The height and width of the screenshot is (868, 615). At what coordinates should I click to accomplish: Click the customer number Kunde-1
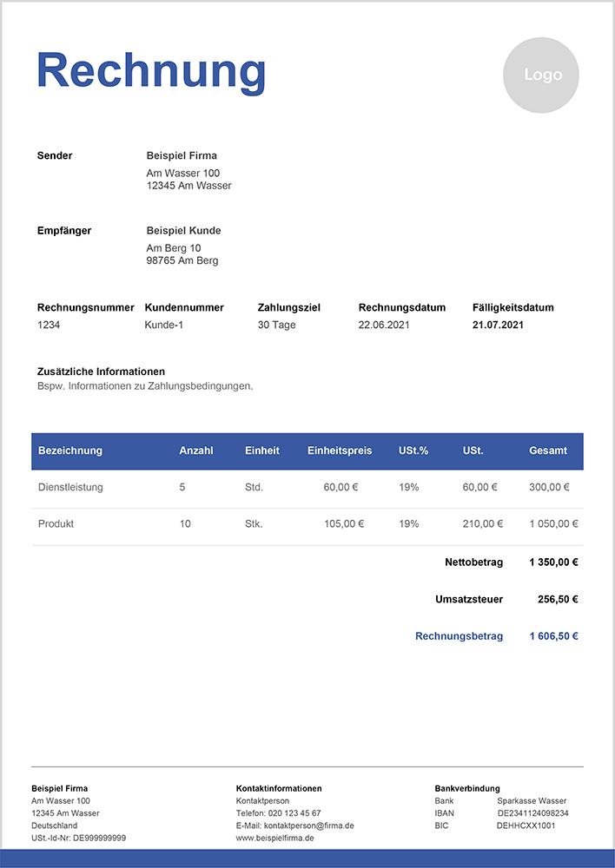pos(164,325)
